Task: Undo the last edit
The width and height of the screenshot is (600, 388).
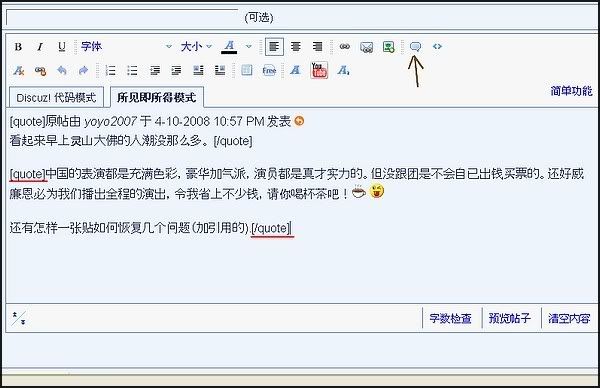Action: (x=62, y=70)
